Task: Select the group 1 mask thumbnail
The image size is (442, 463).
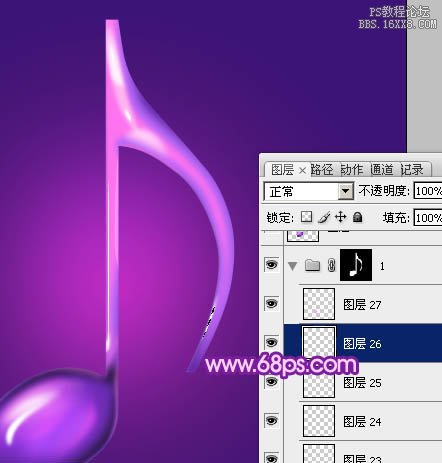Action: (x=356, y=265)
